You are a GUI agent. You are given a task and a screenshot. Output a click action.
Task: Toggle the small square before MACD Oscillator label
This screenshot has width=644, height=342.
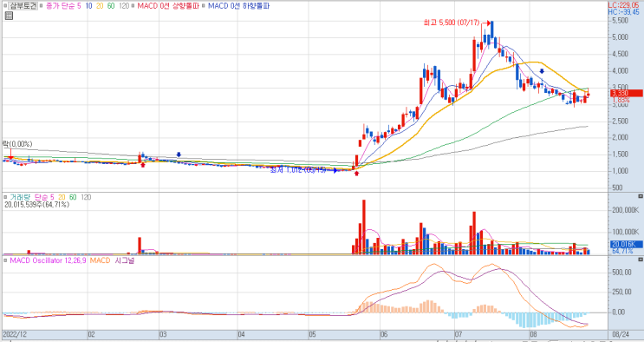point(5,261)
